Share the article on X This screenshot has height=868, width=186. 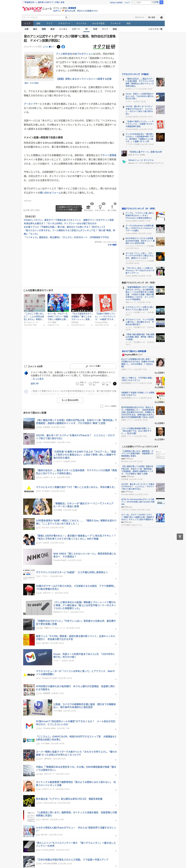(58, 47)
